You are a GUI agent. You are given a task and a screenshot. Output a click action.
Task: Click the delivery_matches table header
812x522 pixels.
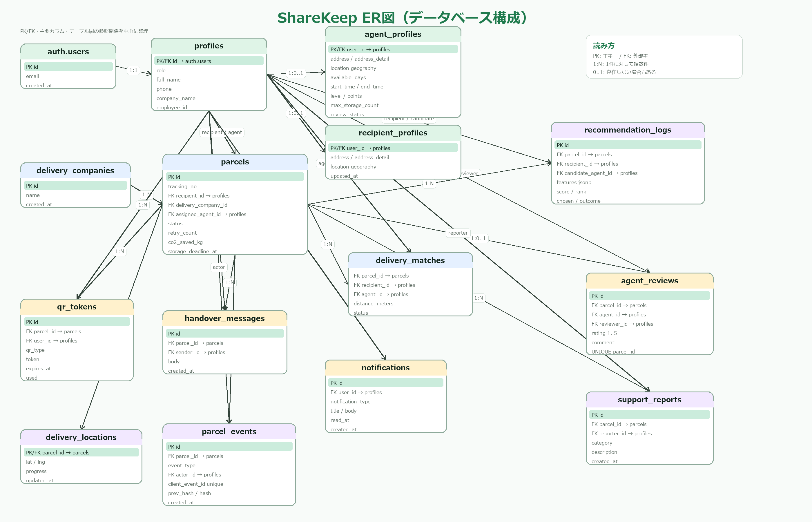410,260
